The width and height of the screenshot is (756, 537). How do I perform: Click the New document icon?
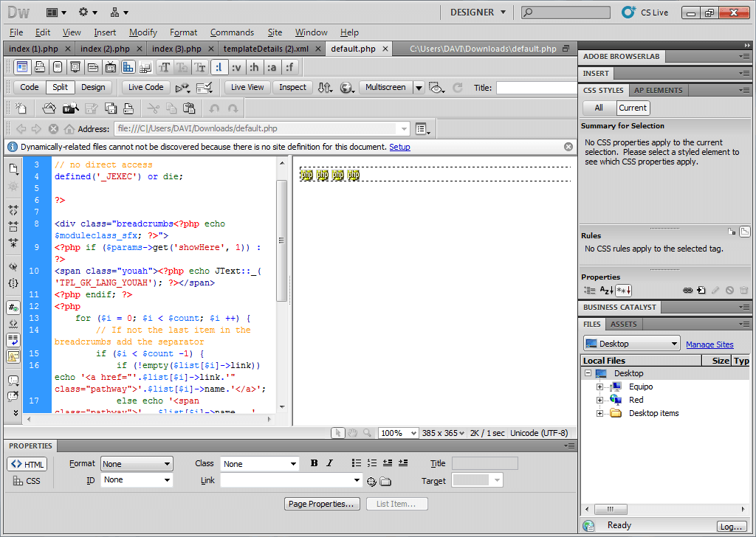[21, 108]
